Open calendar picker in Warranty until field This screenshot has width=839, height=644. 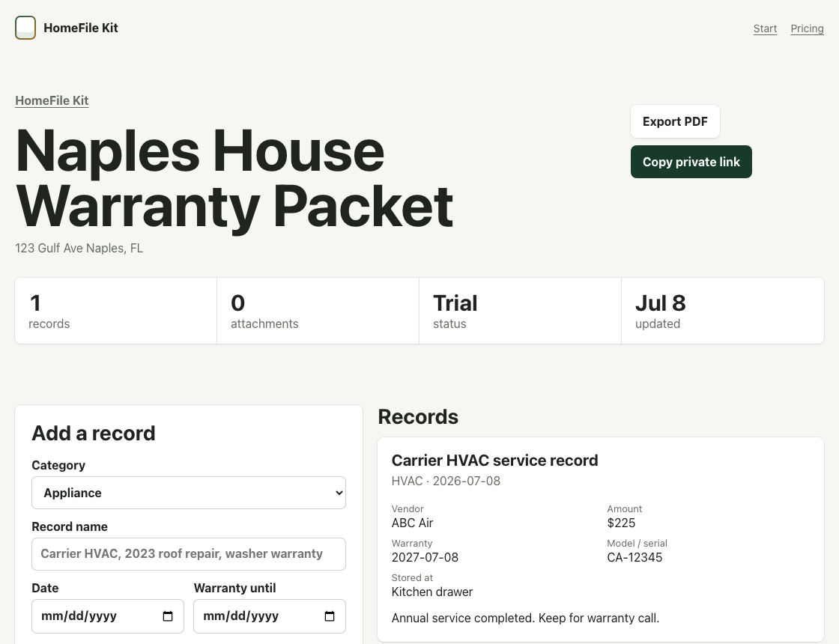point(330,616)
